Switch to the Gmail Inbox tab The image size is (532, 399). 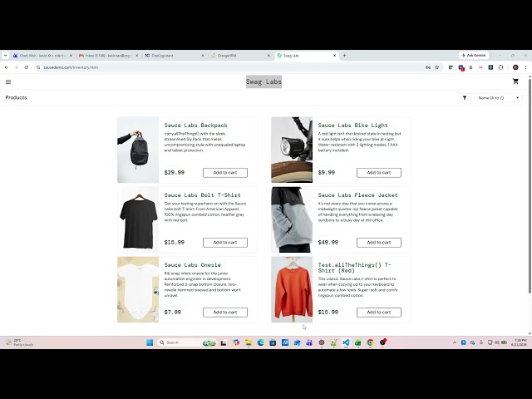(x=109, y=56)
